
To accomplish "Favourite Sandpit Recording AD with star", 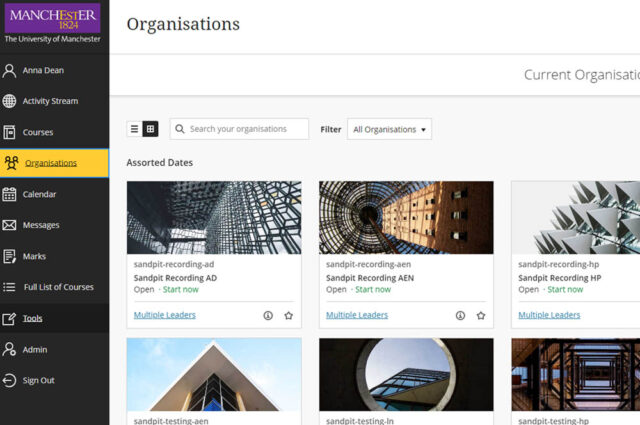I will click(289, 316).
